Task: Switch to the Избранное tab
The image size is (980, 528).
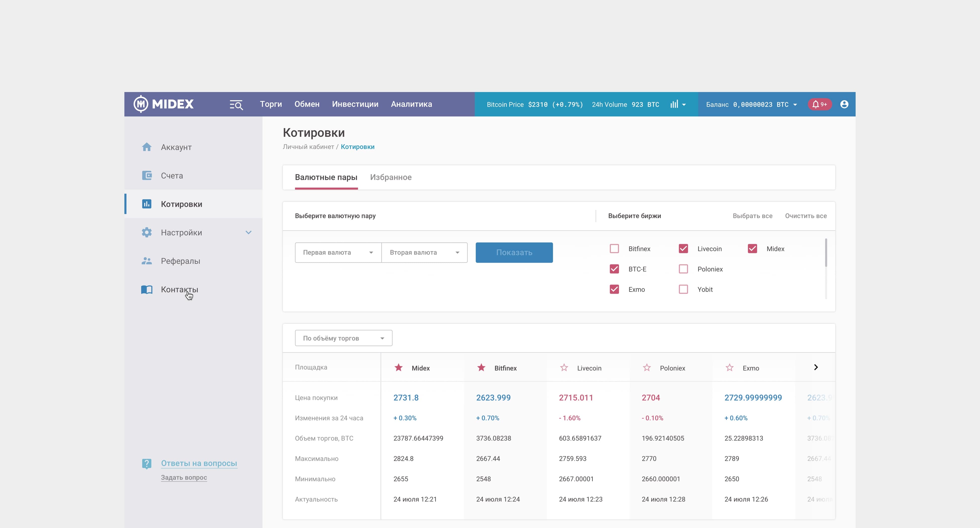Action: click(391, 178)
